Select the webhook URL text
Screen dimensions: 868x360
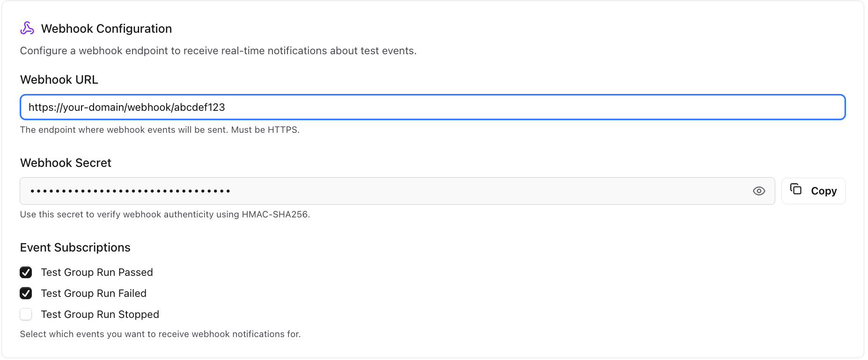(x=126, y=107)
